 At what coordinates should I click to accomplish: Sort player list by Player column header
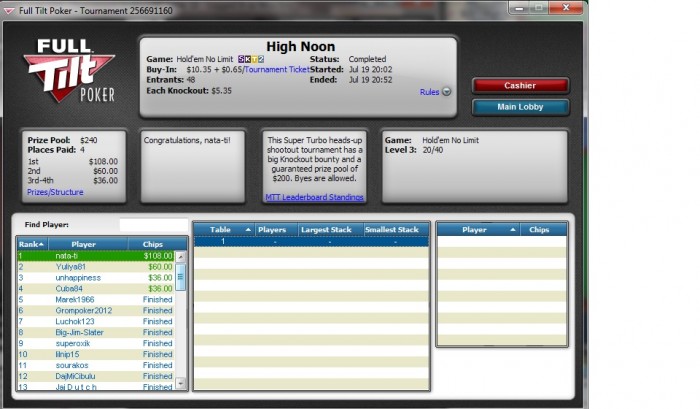tap(88, 244)
